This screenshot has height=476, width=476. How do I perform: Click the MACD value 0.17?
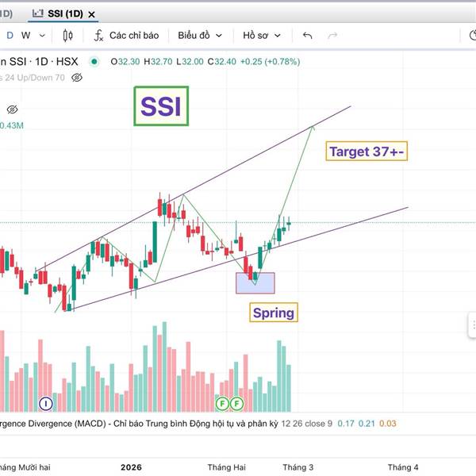[x=346, y=423]
